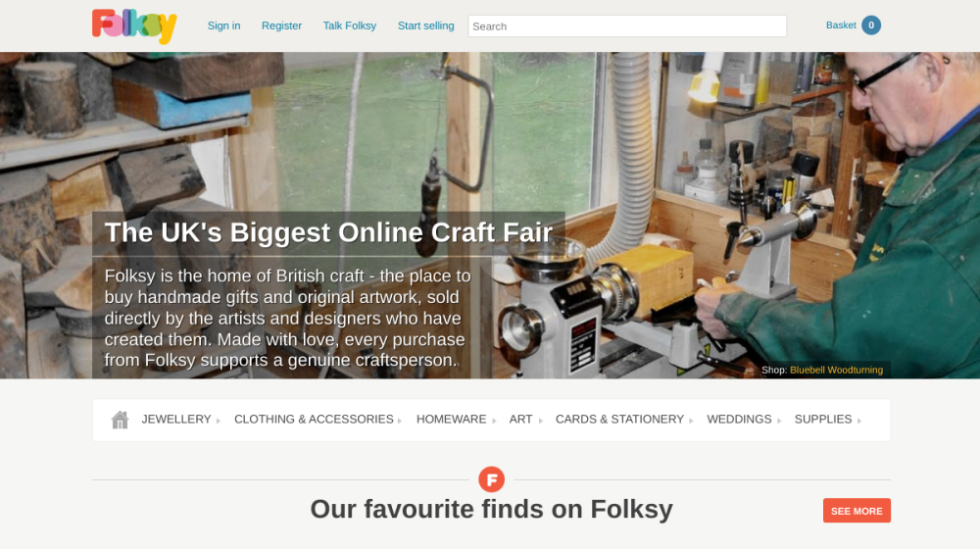Click the Folksy colorful logo

click(134, 26)
